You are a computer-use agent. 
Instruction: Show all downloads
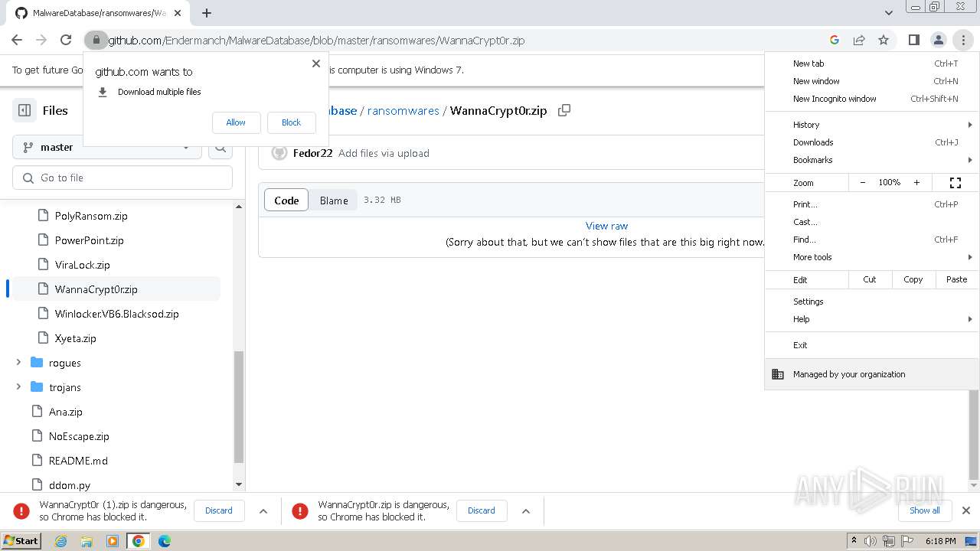pos(924,510)
